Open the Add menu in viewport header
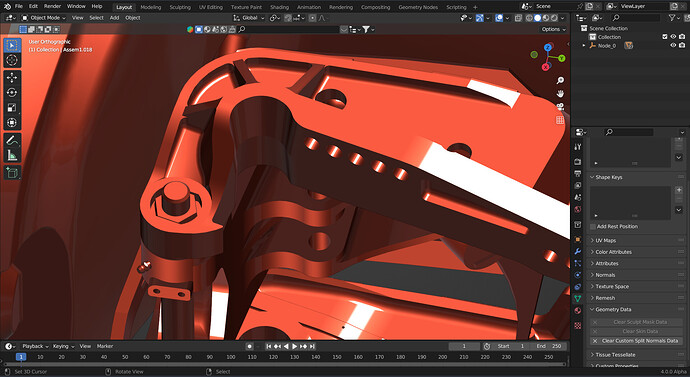The image size is (690, 377). [114, 18]
